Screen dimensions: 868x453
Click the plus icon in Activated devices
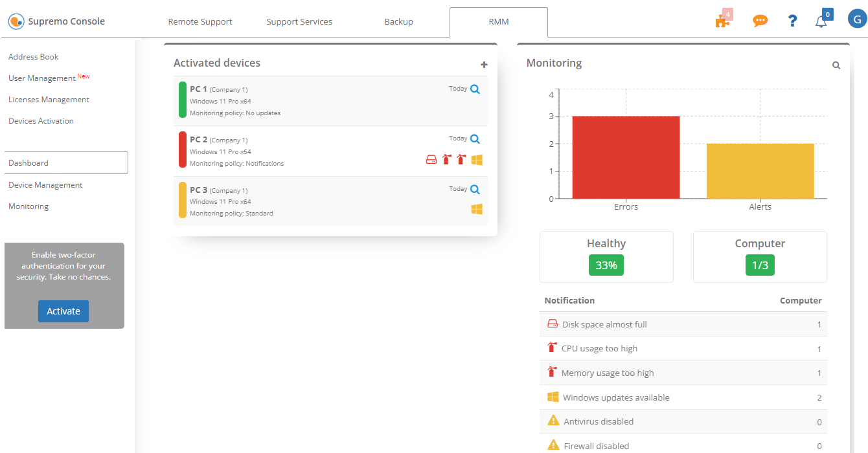click(484, 65)
